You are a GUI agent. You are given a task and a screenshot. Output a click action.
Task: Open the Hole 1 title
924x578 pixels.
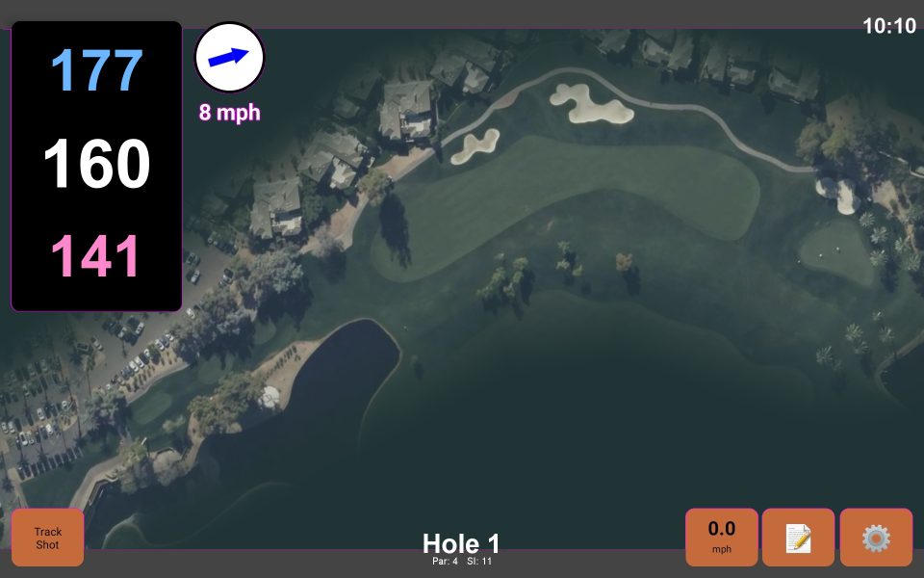(461, 543)
